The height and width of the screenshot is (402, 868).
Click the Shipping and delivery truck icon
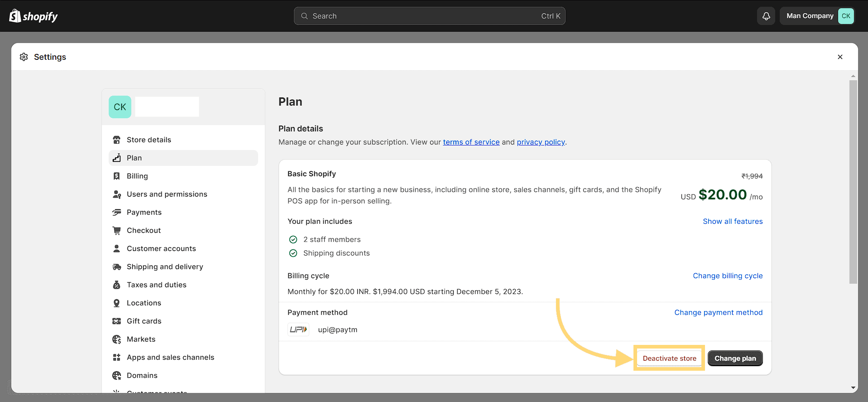(117, 266)
